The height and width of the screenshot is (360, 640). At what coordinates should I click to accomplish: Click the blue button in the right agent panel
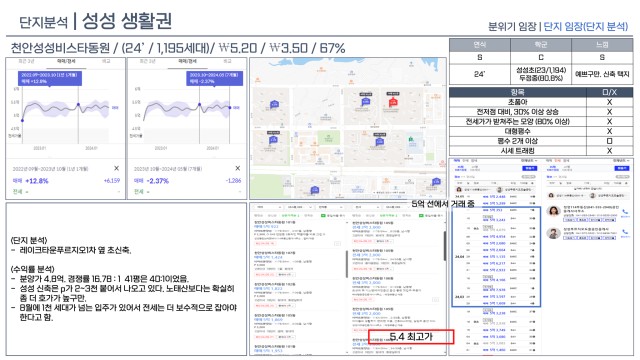[622, 168]
